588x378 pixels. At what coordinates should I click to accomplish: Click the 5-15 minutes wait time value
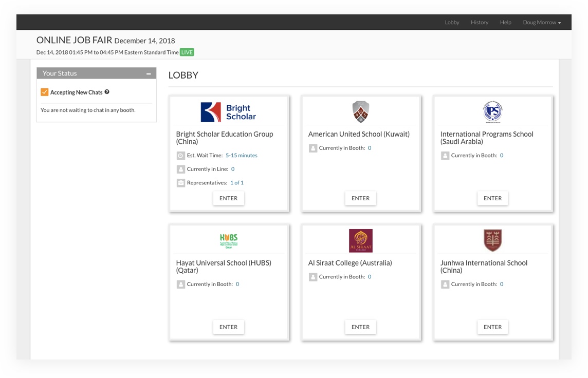point(242,156)
